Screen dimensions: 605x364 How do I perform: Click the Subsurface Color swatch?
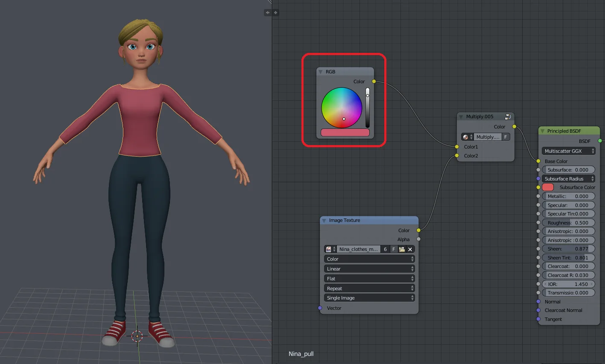(548, 187)
